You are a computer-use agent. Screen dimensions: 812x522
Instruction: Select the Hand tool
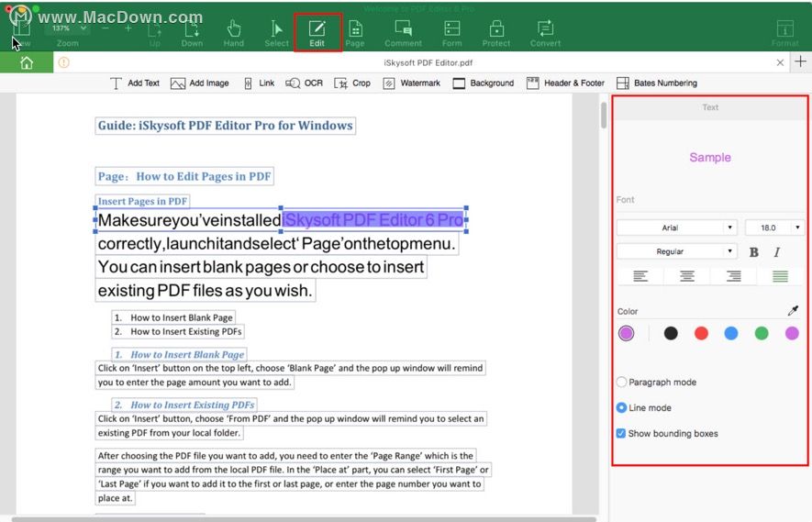click(x=234, y=33)
